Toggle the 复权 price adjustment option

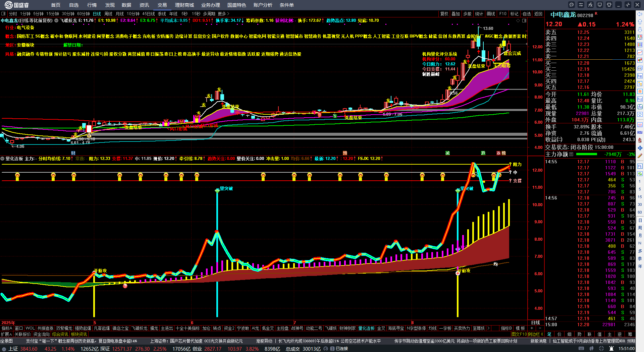[x=444, y=14]
